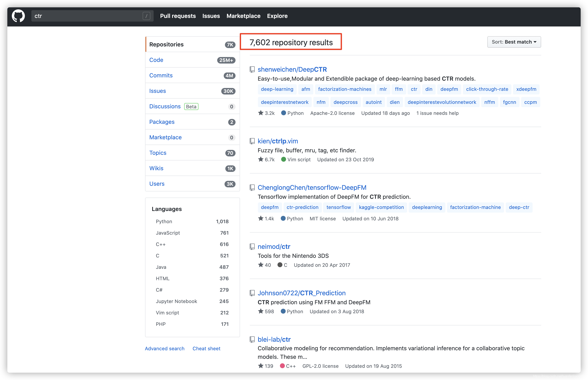
Task: Click the star icon showing 3.2k stars
Action: click(x=261, y=113)
